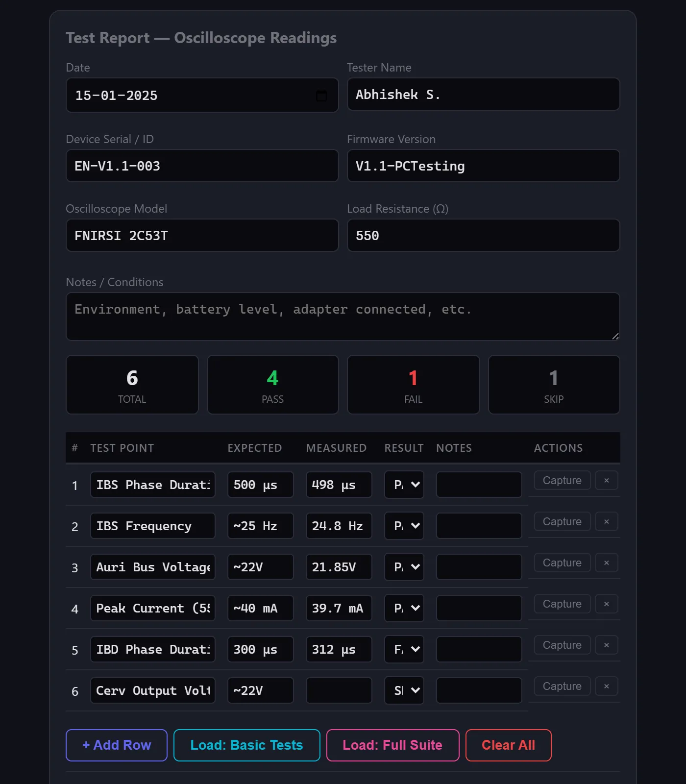Remove row 2 IBS Frequency with ×
Image resolution: width=686 pixels, height=784 pixels.
point(606,522)
